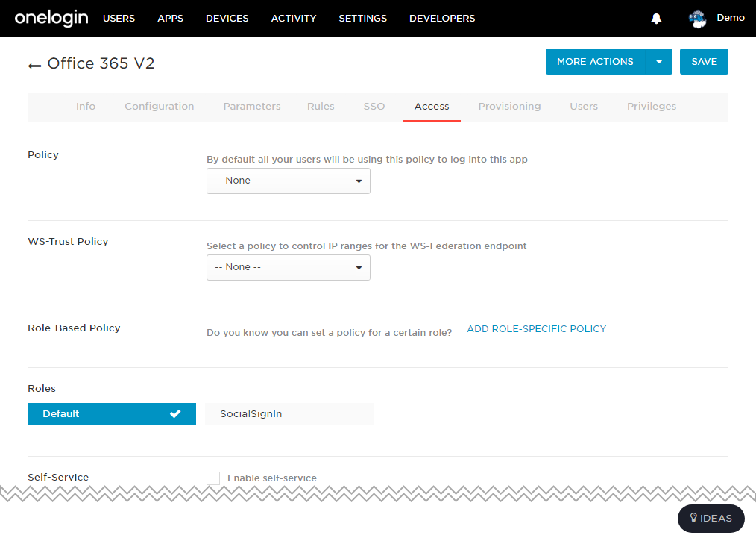Click Add Role-Specific Policy link
The height and width of the screenshot is (544, 756).
point(537,329)
